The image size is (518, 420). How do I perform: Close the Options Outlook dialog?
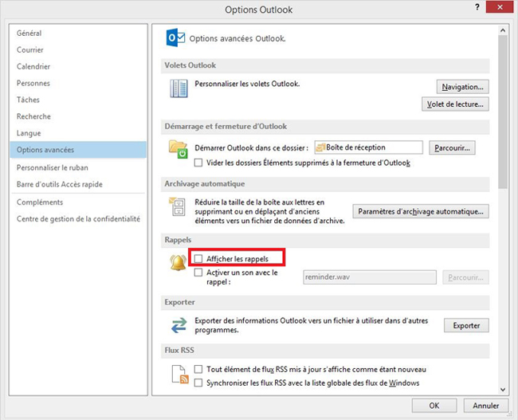tap(500, 7)
